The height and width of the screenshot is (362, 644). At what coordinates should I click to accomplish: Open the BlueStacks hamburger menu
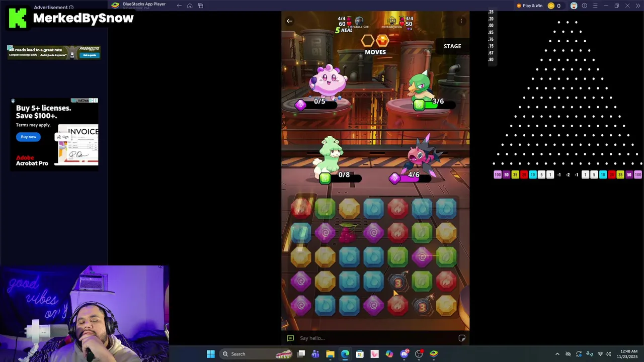click(595, 6)
